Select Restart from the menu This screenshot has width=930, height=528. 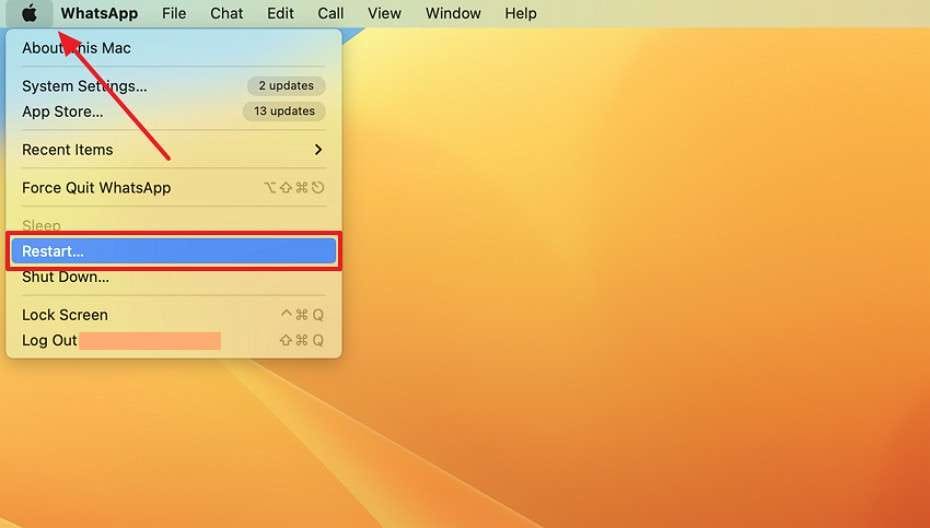(173, 251)
